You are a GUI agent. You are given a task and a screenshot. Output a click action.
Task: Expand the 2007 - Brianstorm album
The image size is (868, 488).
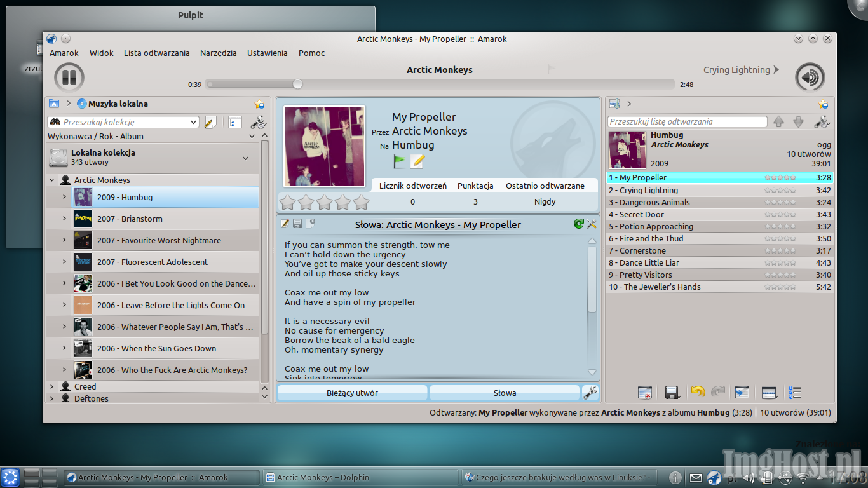(x=64, y=219)
